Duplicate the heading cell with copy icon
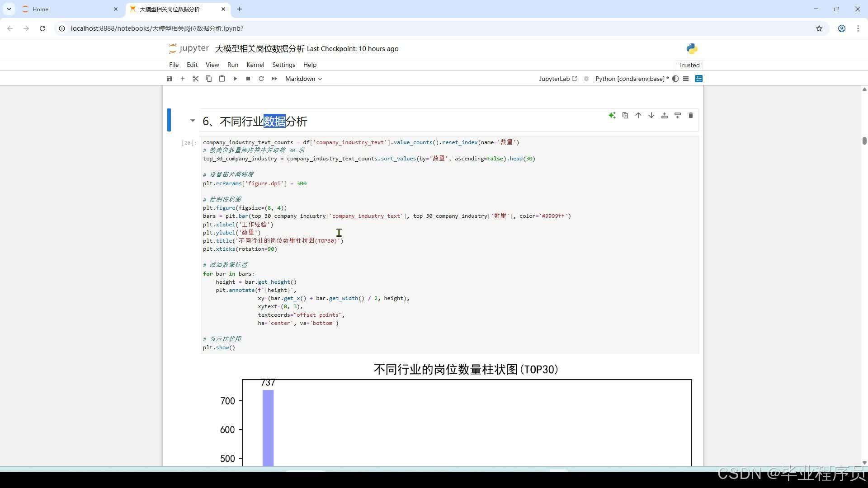Viewport: 868px width, 488px height. (x=625, y=116)
